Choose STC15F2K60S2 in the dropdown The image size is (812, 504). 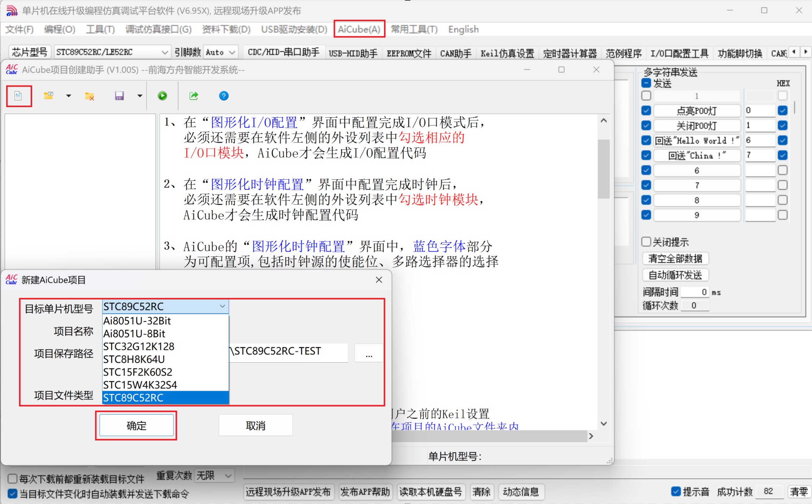pyautogui.click(x=166, y=372)
